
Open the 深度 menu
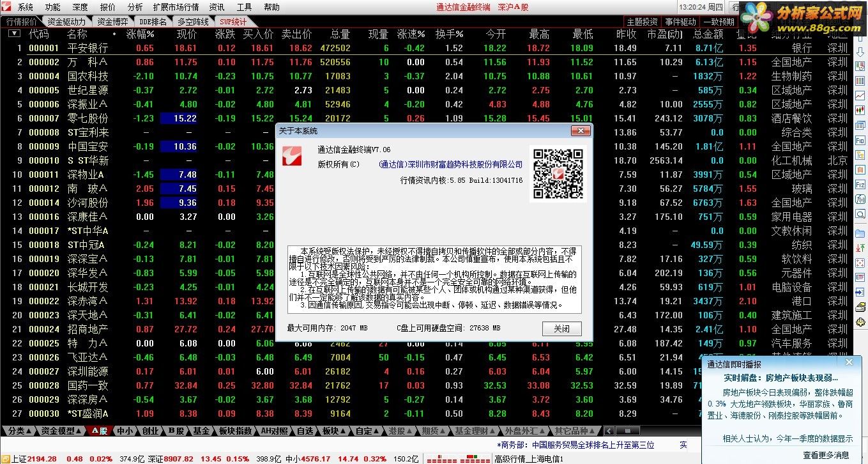[80, 7]
